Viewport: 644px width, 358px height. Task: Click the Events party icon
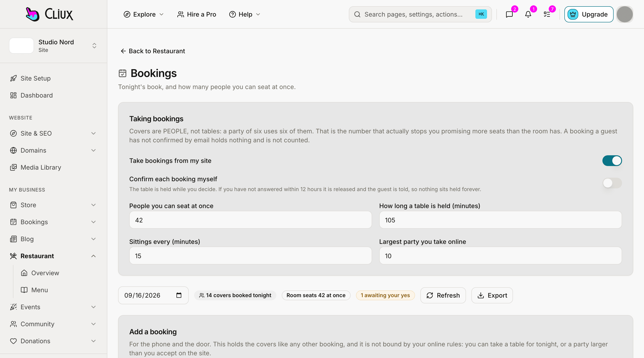(x=13, y=307)
